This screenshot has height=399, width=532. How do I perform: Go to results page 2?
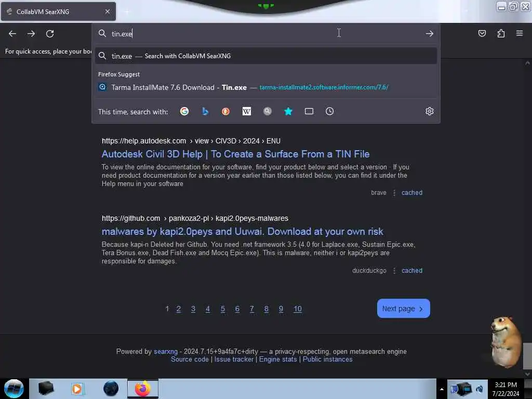tap(179, 309)
